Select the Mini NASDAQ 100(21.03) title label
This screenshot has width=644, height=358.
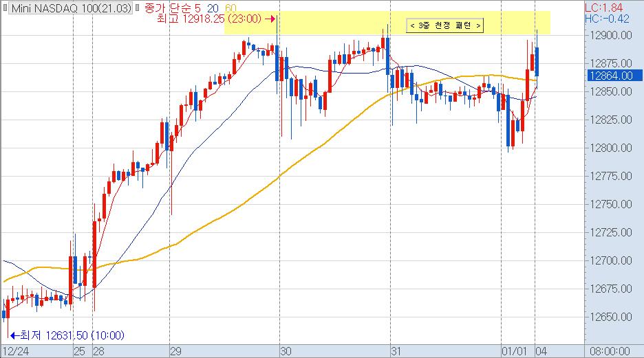coord(72,8)
